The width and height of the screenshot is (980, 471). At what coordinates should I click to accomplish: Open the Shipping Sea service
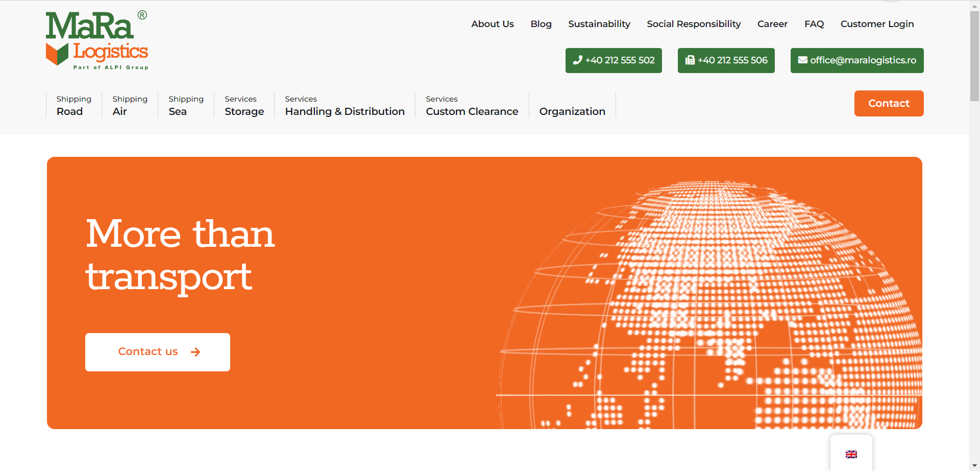186,105
